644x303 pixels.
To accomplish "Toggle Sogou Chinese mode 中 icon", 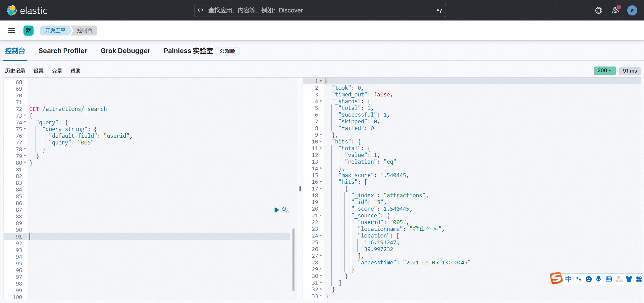I will click(x=569, y=279).
